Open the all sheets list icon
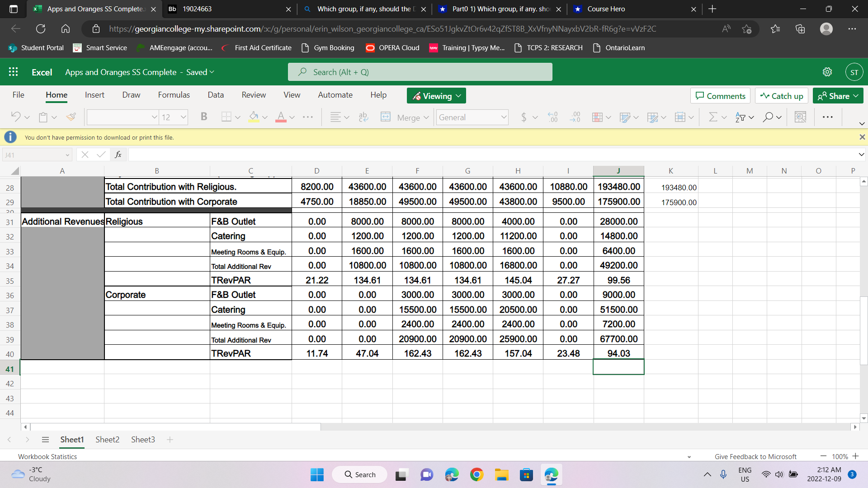 pyautogui.click(x=45, y=439)
